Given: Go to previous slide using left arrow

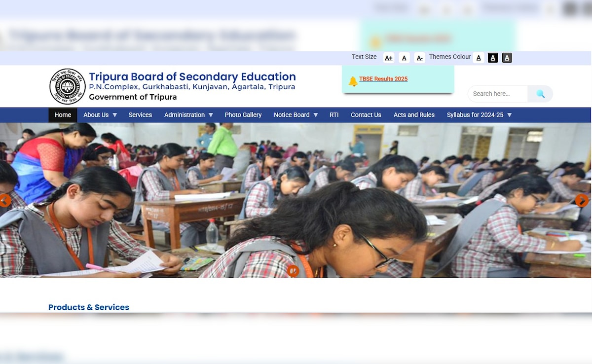Looking at the screenshot, I should pyautogui.click(x=5, y=200).
